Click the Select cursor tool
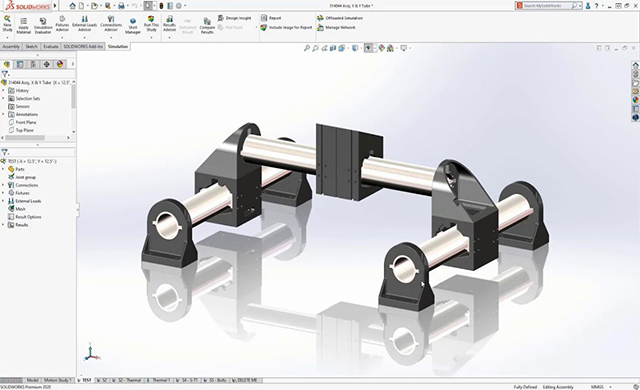640x390 pixels. 148,6
